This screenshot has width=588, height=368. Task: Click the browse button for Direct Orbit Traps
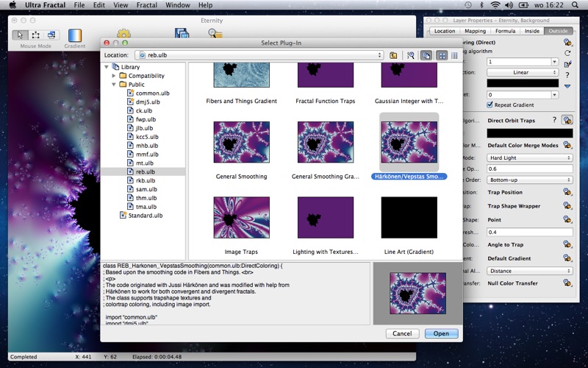coord(567,120)
